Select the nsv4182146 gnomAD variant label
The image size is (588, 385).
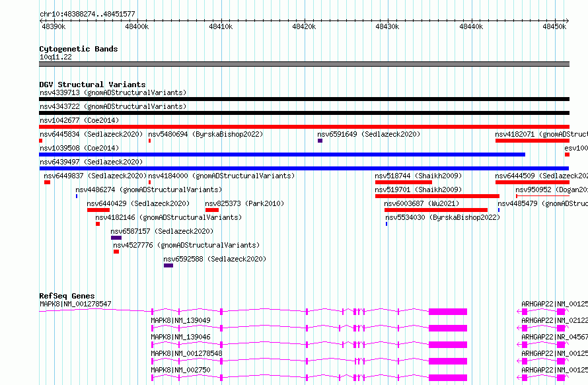[168, 217]
